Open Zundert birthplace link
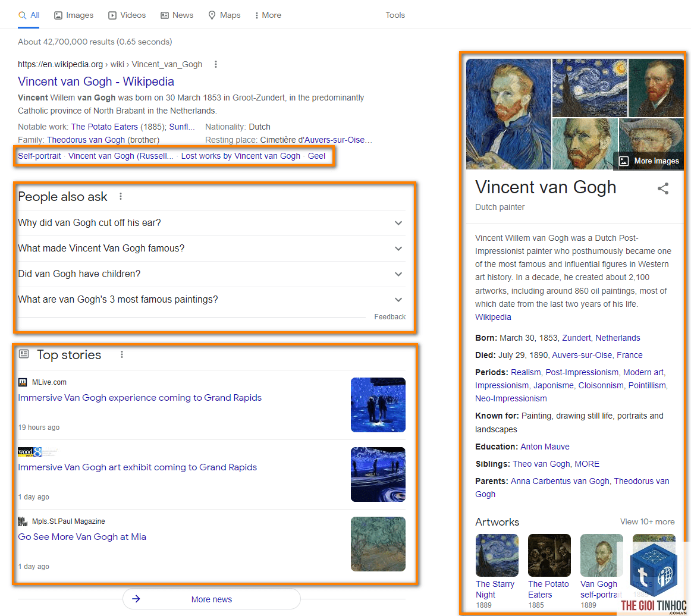The width and height of the screenshot is (691, 616). (x=576, y=338)
